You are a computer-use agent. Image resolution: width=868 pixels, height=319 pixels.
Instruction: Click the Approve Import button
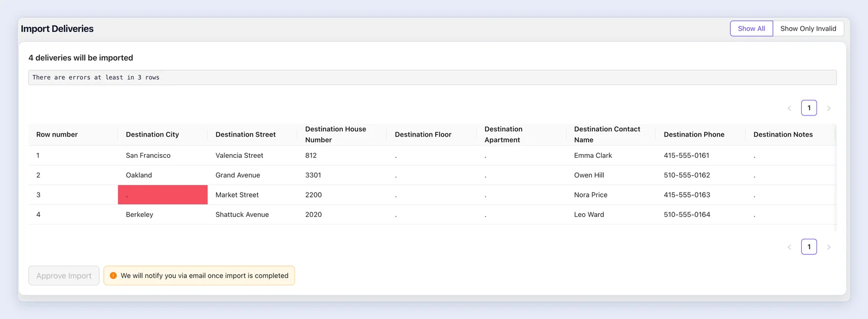point(64,276)
